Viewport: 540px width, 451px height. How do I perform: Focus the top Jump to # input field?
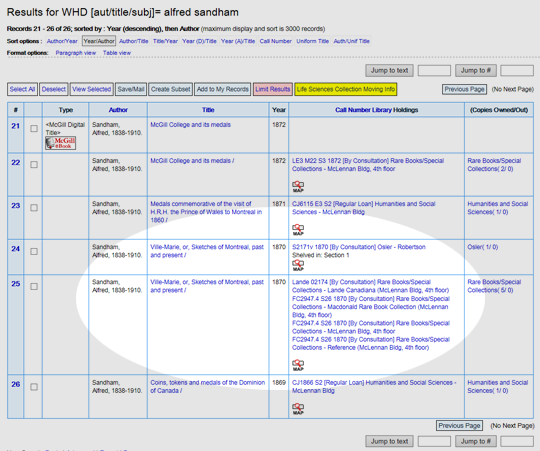(517, 71)
